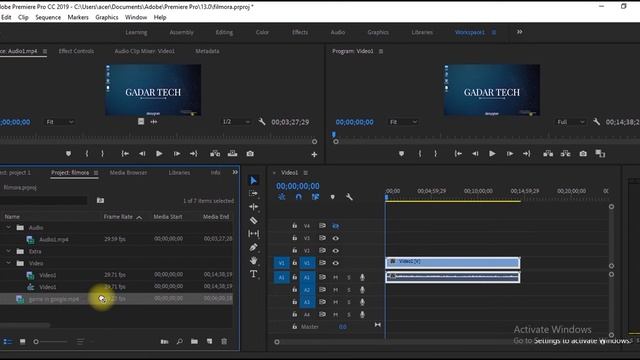Click New Item icon in Project panel
640x360 pixels.
[x=209, y=341]
